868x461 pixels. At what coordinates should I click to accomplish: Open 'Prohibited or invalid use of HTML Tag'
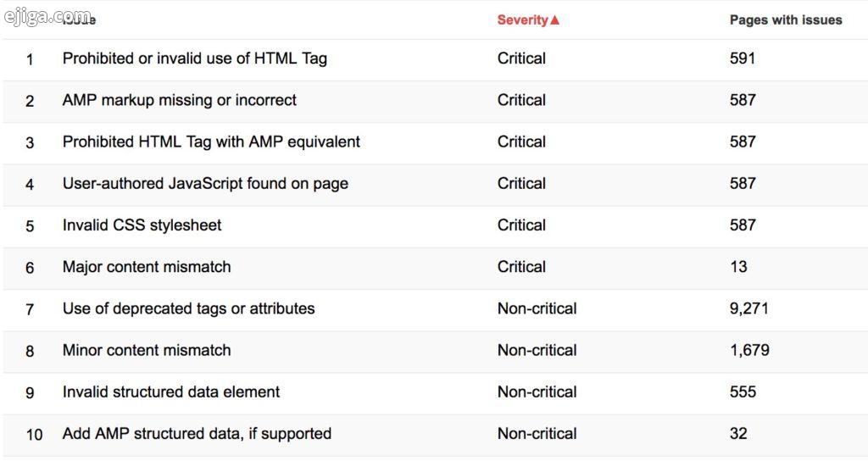(194, 58)
